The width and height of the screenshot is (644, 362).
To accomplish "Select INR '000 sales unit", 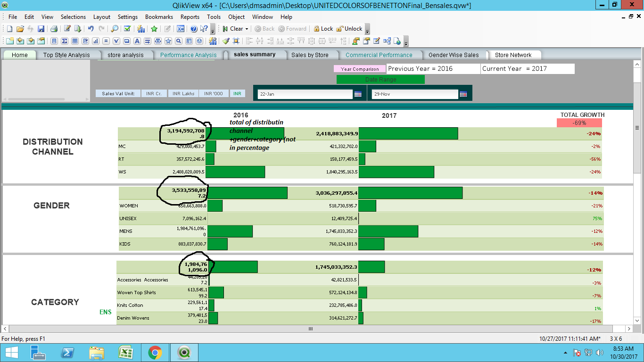I will click(214, 93).
